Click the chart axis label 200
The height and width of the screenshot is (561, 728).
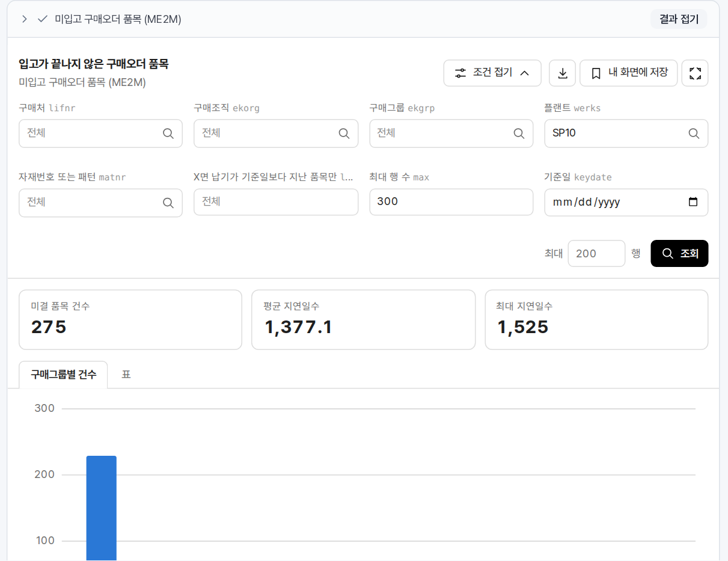[44, 474]
